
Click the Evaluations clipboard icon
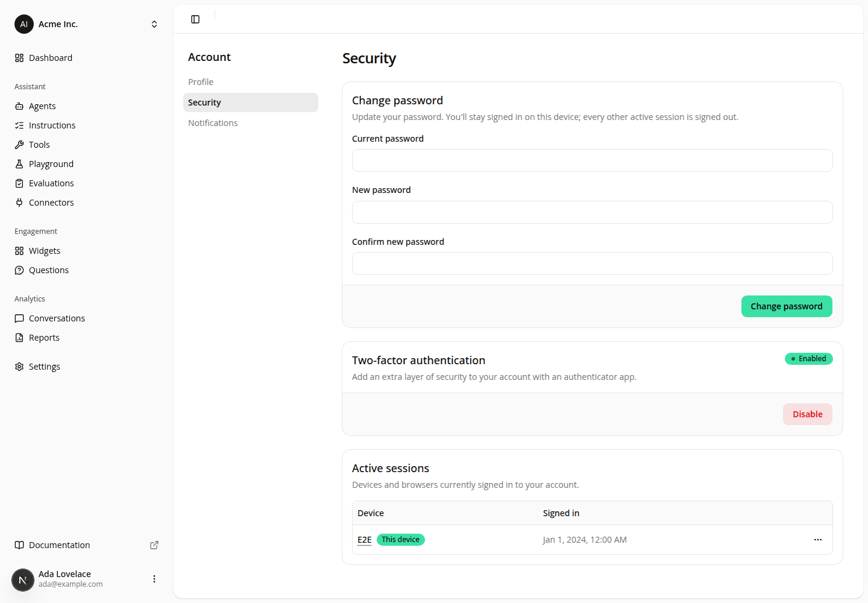pos(19,183)
